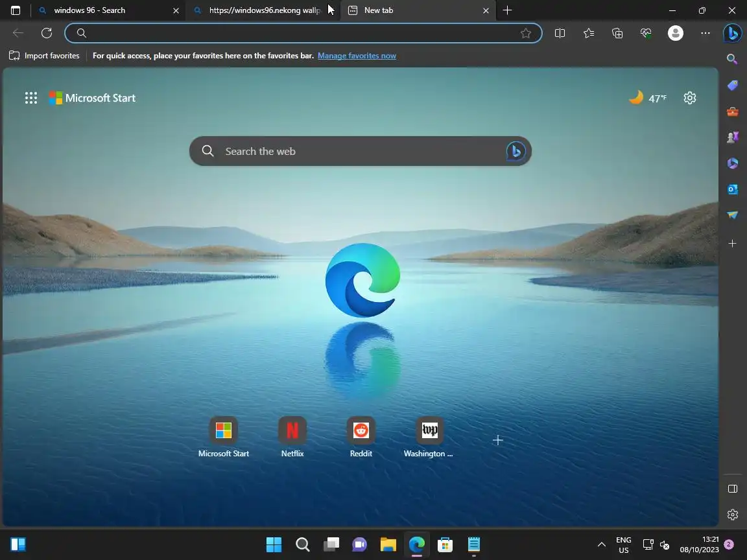The width and height of the screenshot is (747, 560).
Task: Click the browser back arrow
Action: [x=18, y=33]
